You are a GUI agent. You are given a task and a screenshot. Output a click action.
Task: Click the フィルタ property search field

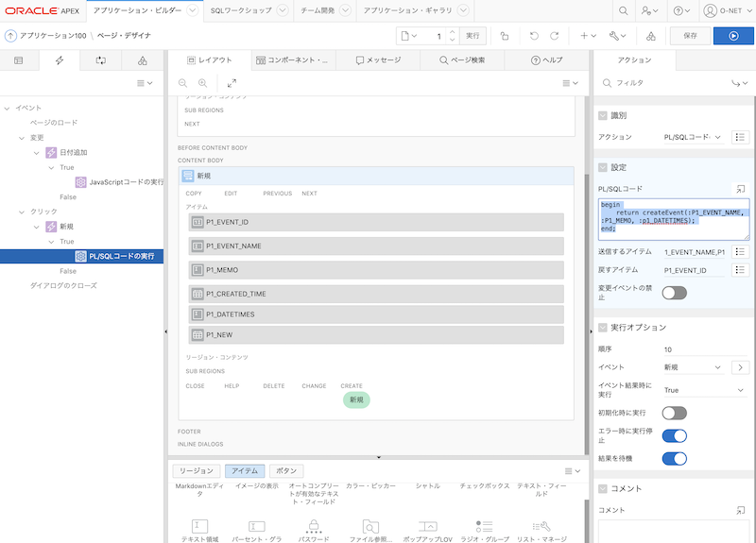pos(665,83)
